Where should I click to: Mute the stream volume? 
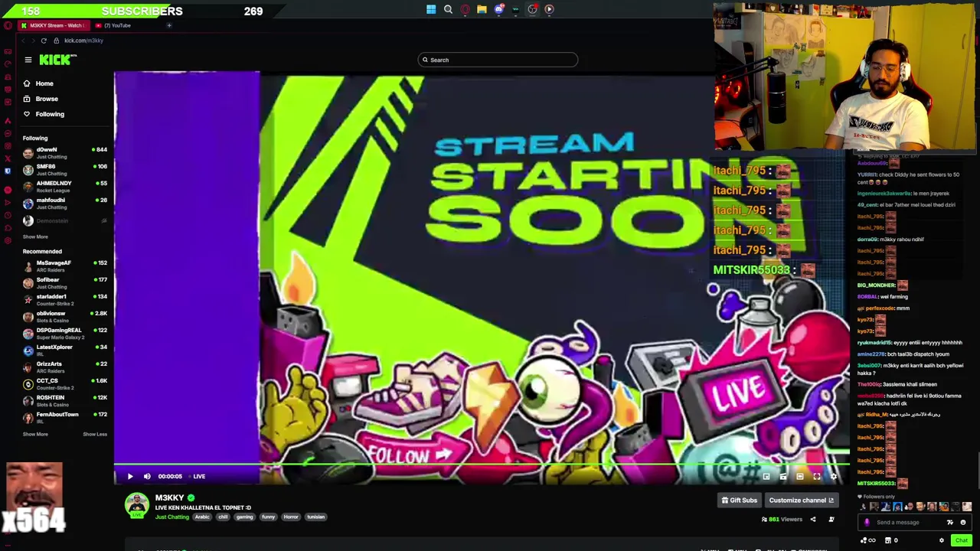coord(147,476)
